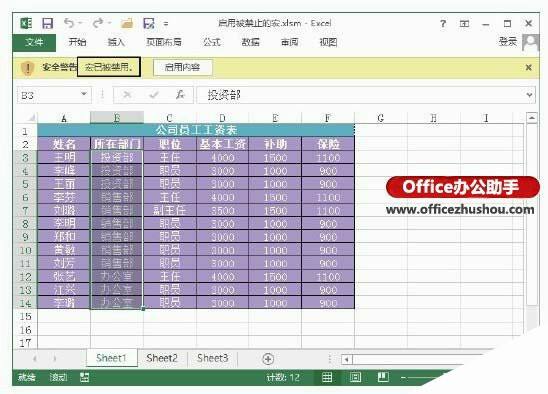
Task: Click the title cell 公司员工工资表
Action: (196, 130)
